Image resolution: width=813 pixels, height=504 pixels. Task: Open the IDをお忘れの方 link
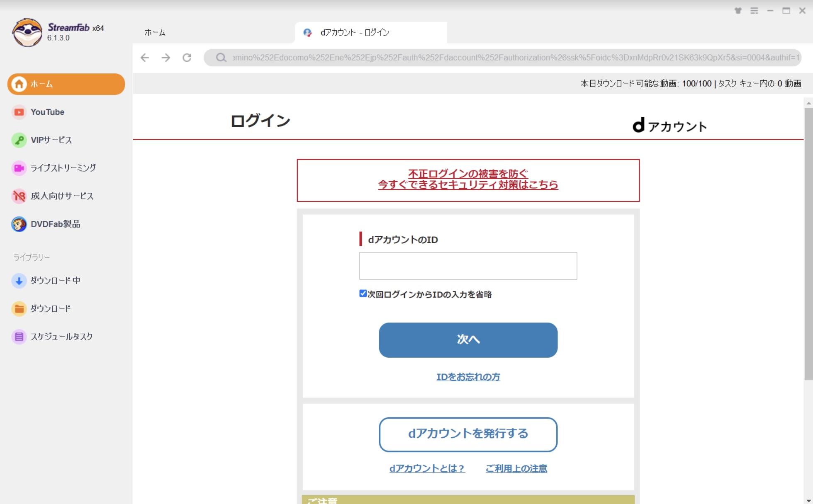click(x=468, y=377)
